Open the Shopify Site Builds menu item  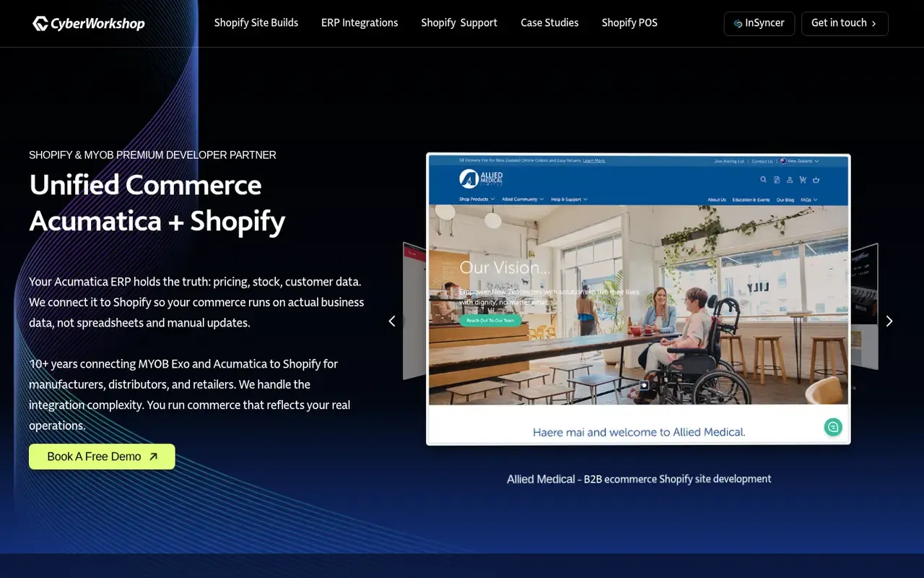256,22
